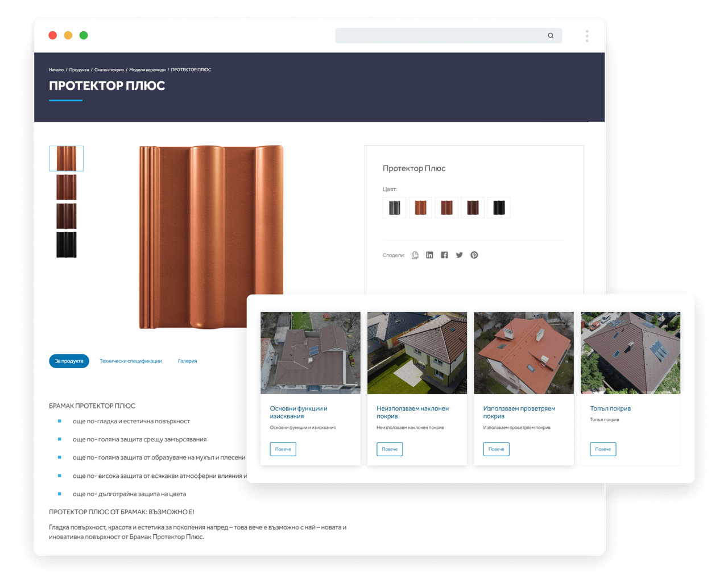The image size is (728, 574).
Task: Select the black tile color swatch
Action: point(499,208)
